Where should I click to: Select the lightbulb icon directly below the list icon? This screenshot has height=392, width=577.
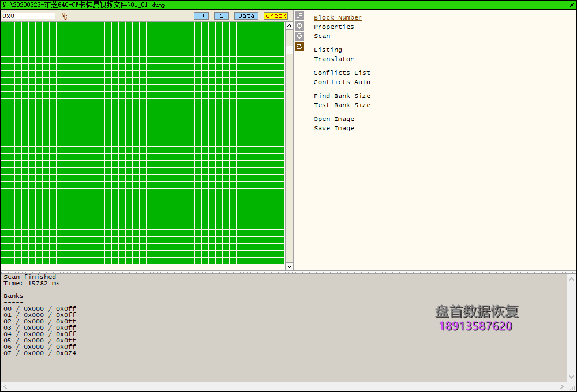pos(299,26)
